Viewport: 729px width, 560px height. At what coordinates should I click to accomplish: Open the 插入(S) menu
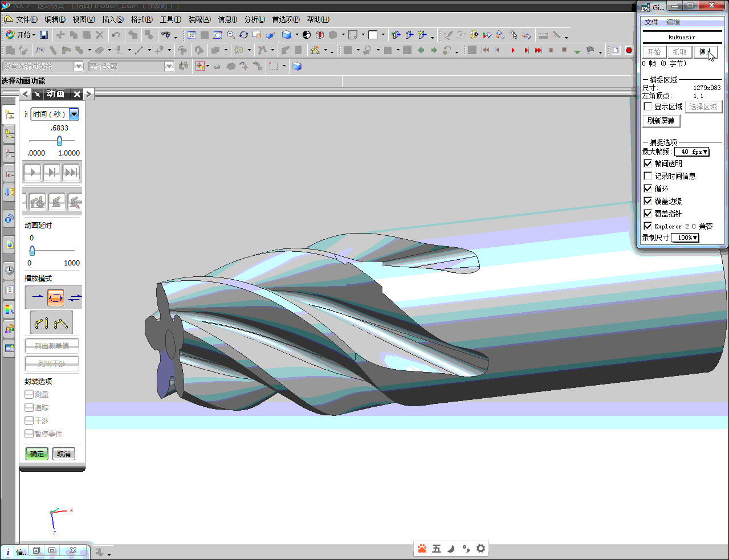(x=113, y=19)
